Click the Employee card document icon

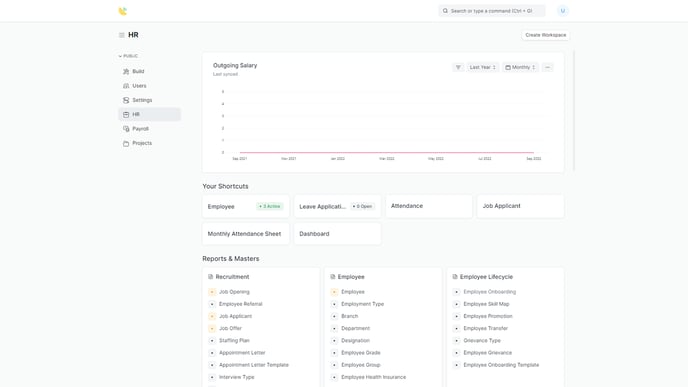pos(333,277)
